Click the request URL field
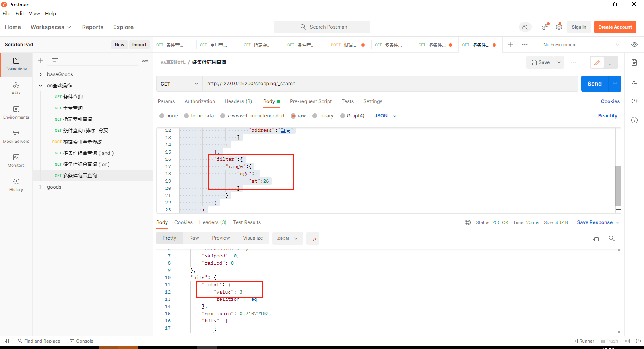Image resolution: width=644 pixels, height=349 pixels. pos(390,84)
